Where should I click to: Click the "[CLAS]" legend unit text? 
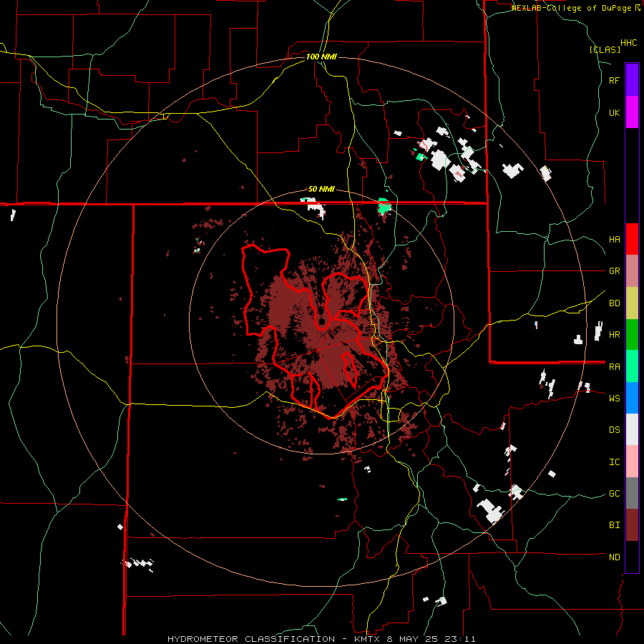(x=605, y=50)
